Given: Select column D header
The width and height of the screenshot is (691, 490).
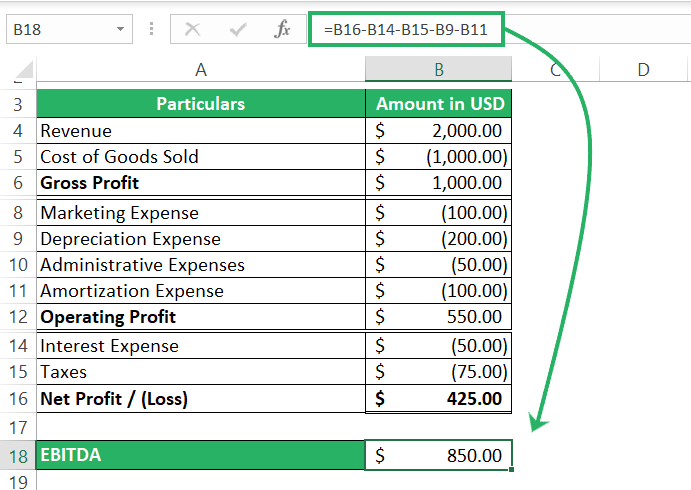Looking at the screenshot, I should (643, 69).
